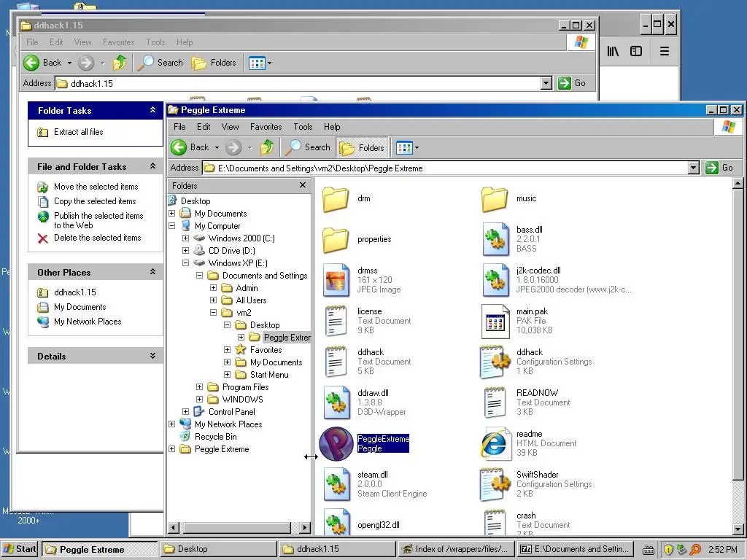Click Move the selected items link

point(96,187)
